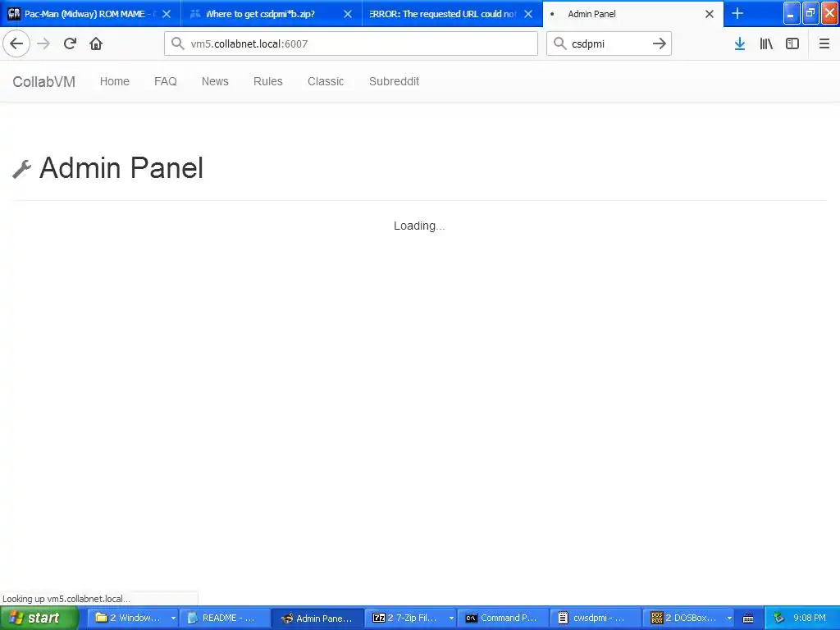Go back with the browser back arrow
This screenshot has height=630, width=840.
[x=16, y=43]
